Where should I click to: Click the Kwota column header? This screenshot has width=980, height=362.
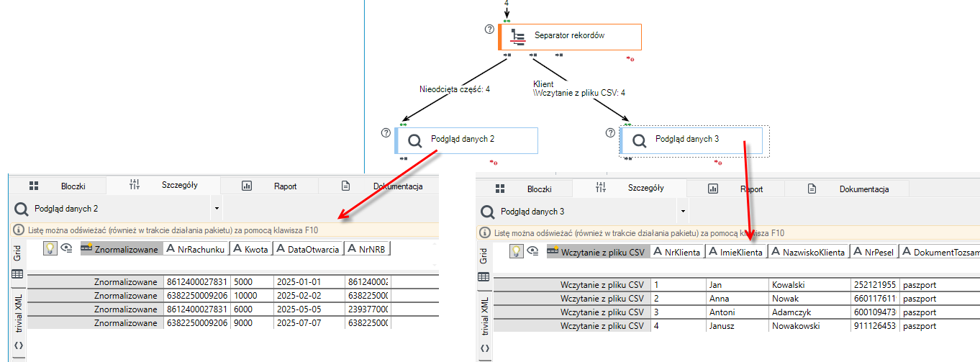click(x=252, y=249)
